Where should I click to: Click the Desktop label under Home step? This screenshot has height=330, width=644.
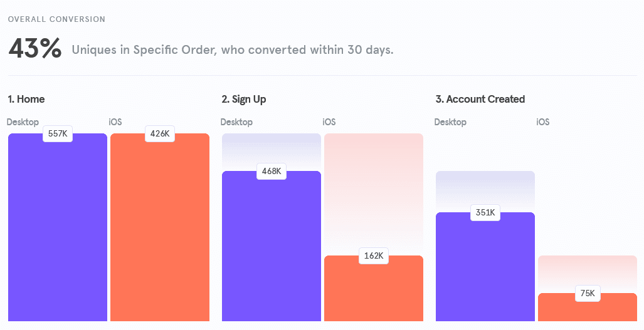coord(23,122)
